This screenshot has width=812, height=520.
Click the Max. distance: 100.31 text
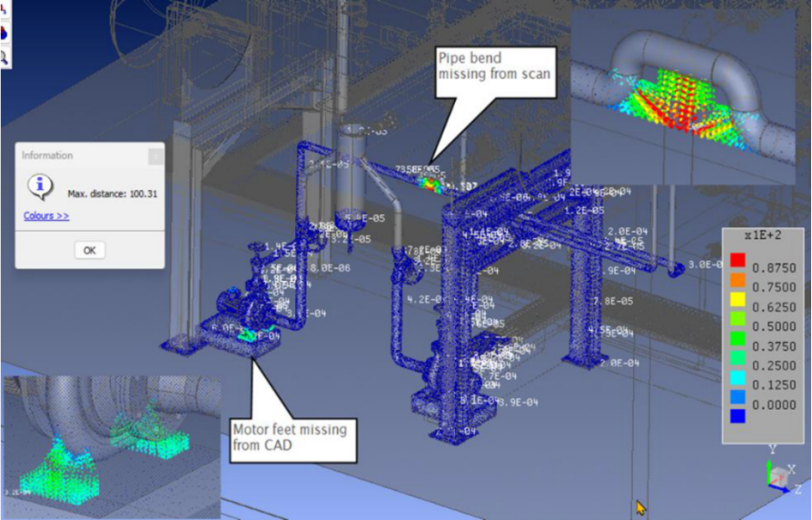(x=113, y=193)
